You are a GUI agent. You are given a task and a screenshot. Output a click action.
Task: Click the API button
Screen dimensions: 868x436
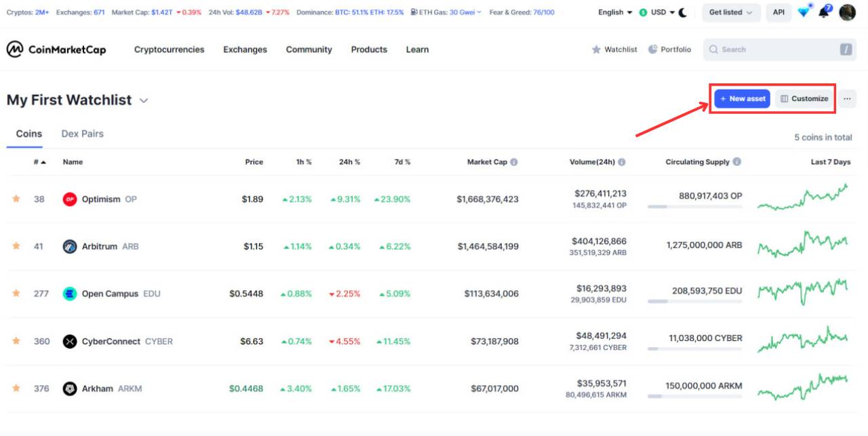pos(778,12)
